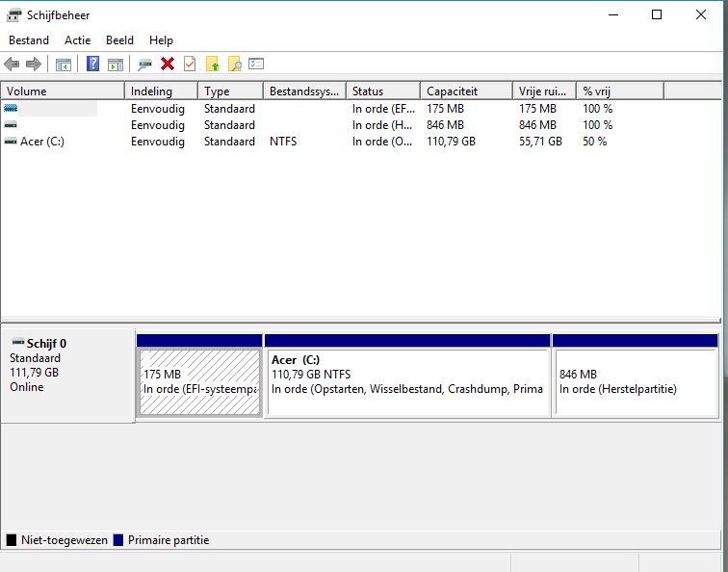Click the properties checkmark page icon
Screen dimensions: 728x572
pos(190,65)
